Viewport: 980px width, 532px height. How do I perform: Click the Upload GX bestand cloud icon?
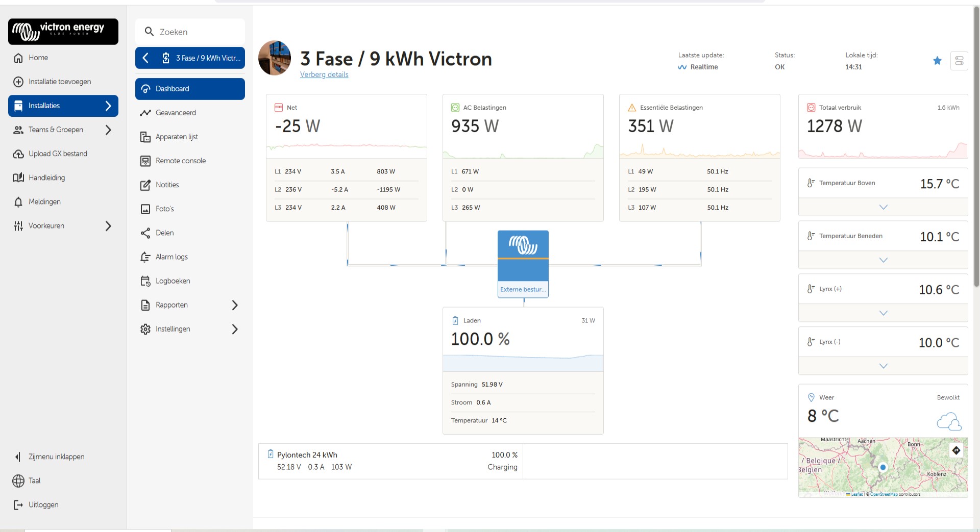(x=18, y=154)
